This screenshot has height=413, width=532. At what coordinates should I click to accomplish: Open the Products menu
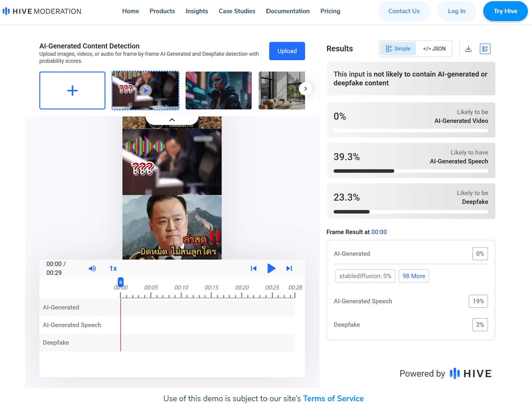[x=162, y=11]
